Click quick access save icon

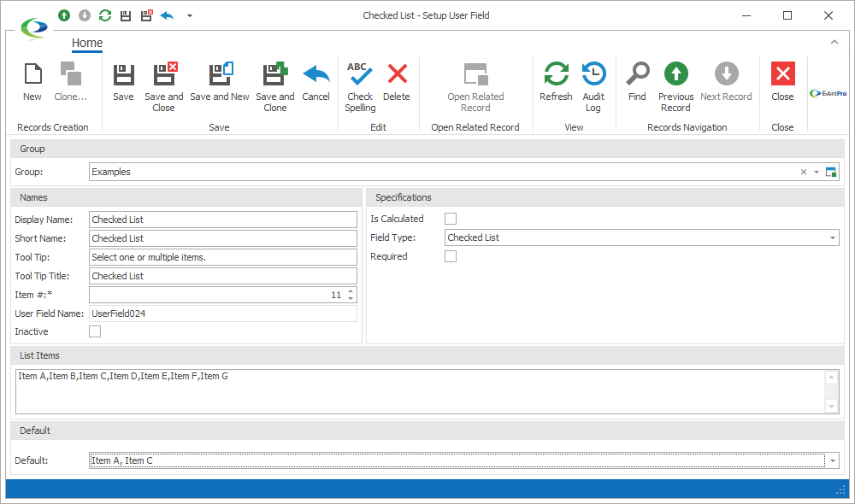(126, 15)
